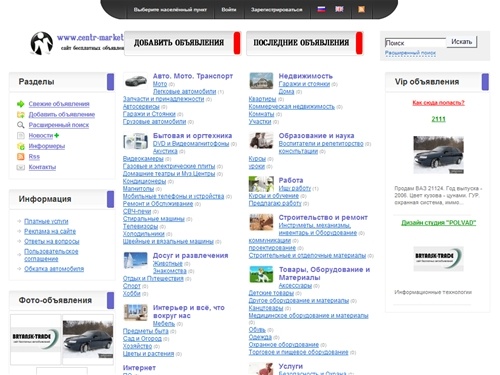Open the Квартиры category link
Image resolution: width=500 pixels, height=375 pixels.
(262, 99)
